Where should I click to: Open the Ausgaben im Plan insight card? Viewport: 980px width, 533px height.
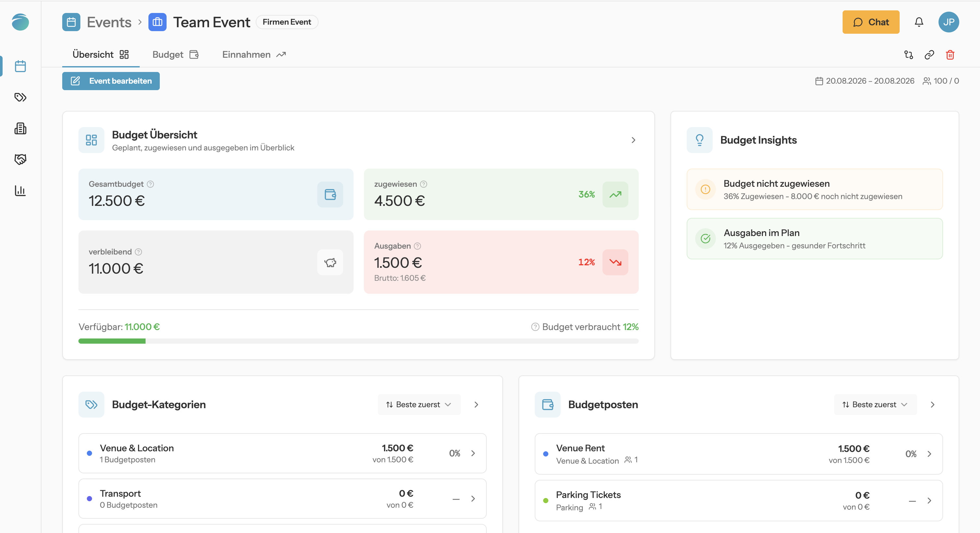[x=814, y=239]
